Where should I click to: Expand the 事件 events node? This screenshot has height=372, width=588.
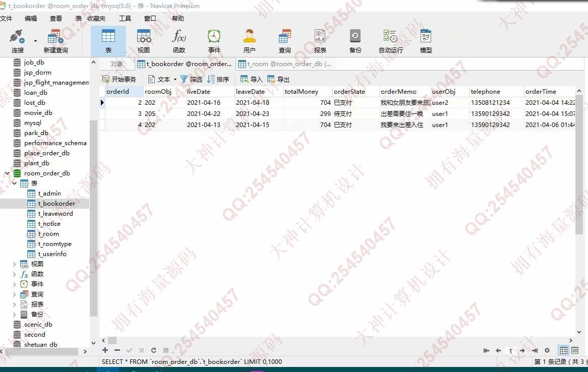(14, 284)
